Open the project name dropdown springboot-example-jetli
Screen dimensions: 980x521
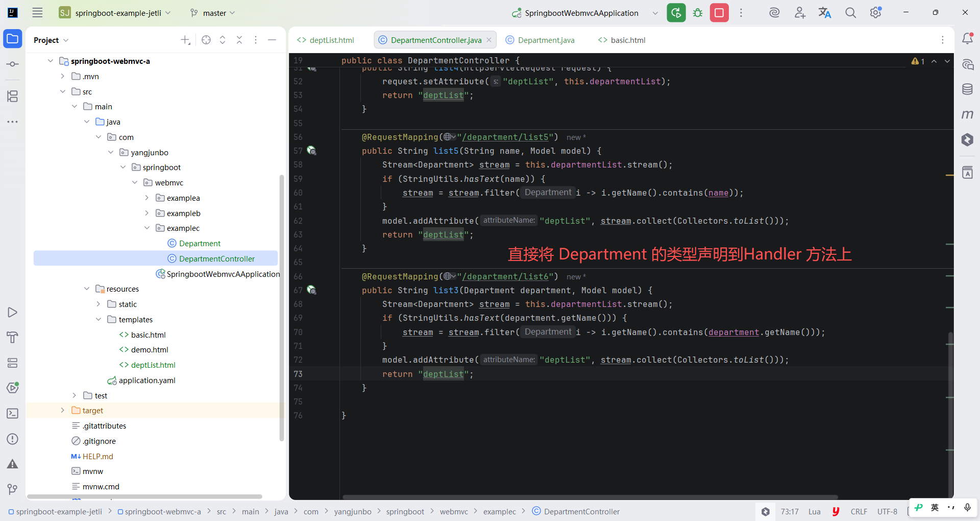[x=115, y=13]
